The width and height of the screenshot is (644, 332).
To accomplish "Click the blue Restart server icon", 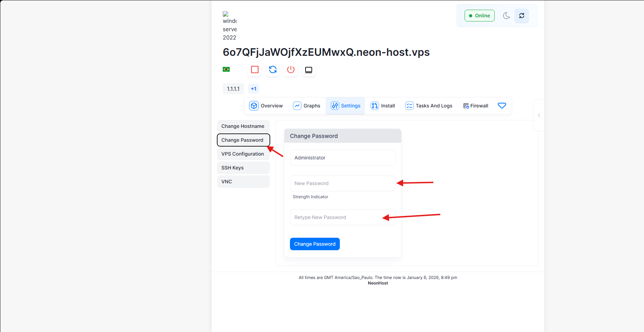I will pyautogui.click(x=273, y=69).
